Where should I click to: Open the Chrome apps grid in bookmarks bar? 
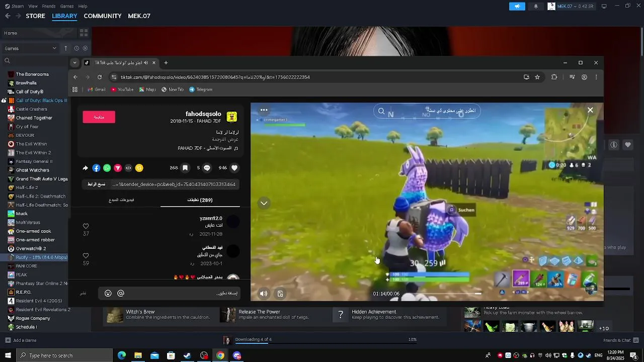75,89
